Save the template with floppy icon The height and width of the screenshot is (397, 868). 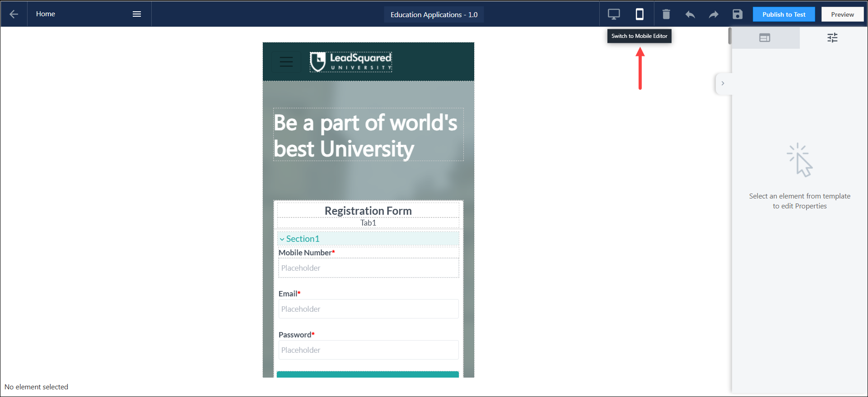click(x=737, y=14)
